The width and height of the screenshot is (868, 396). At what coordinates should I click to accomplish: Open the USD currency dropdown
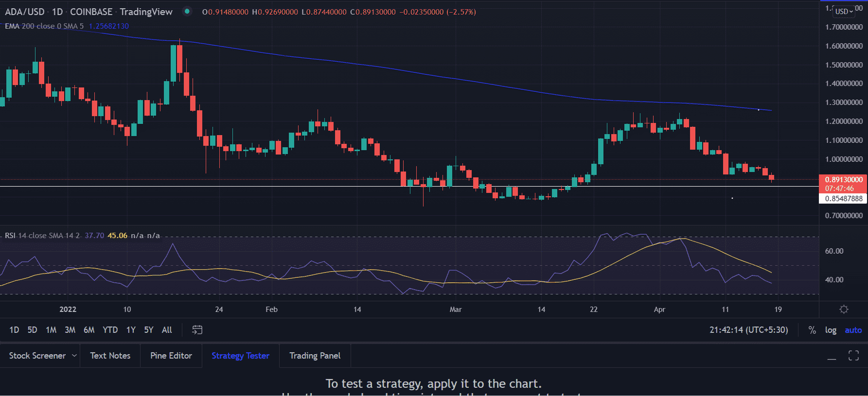[844, 11]
